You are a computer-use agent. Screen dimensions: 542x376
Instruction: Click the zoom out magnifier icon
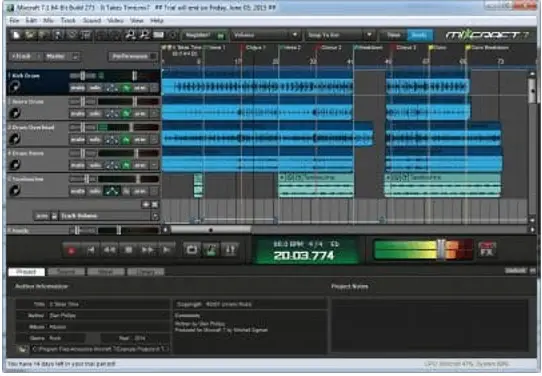point(144,35)
